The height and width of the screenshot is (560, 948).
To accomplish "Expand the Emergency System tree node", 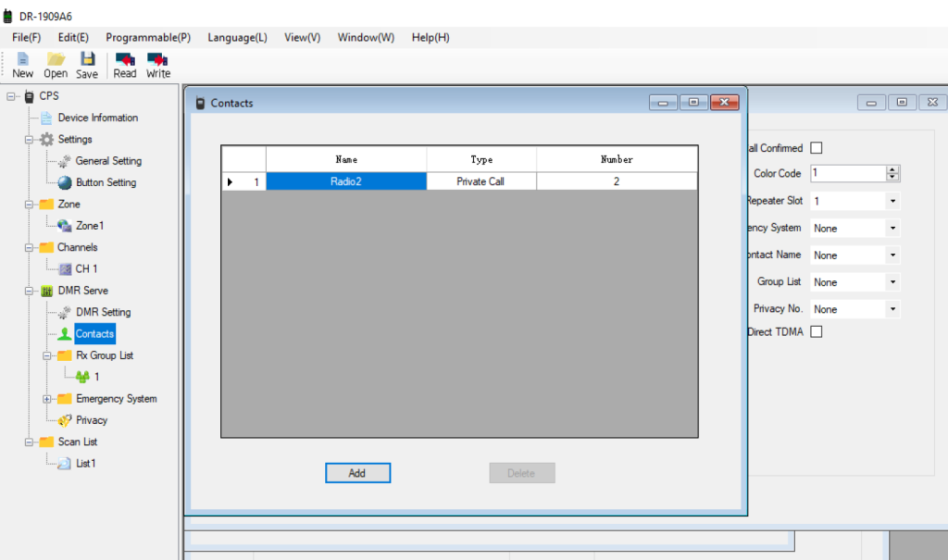I will pyautogui.click(x=46, y=399).
